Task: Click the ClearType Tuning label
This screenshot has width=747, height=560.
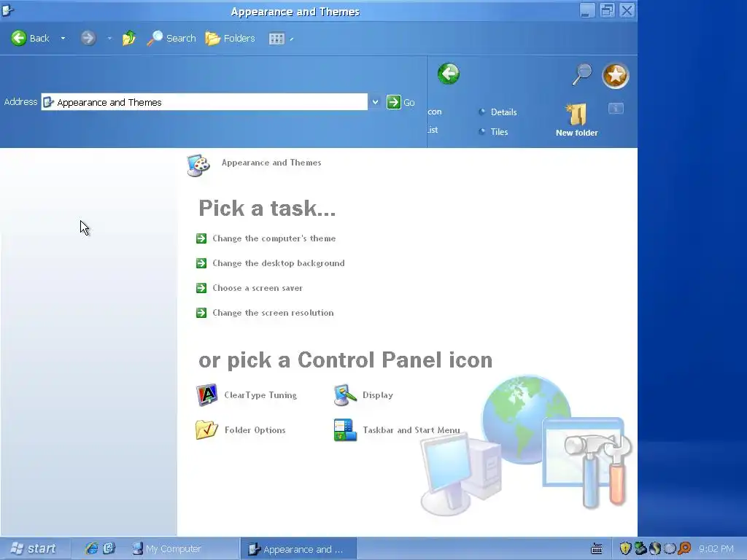Action: 260,394
